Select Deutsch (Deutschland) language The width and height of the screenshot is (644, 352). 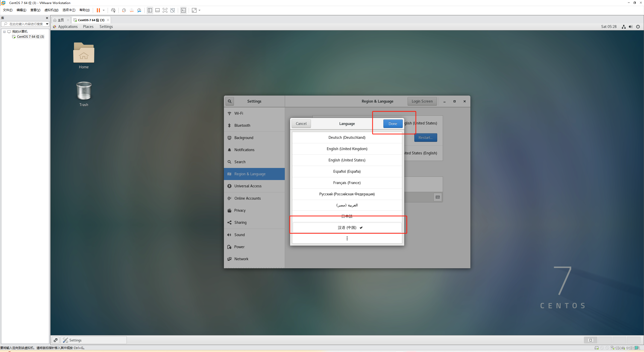tap(347, 138)
